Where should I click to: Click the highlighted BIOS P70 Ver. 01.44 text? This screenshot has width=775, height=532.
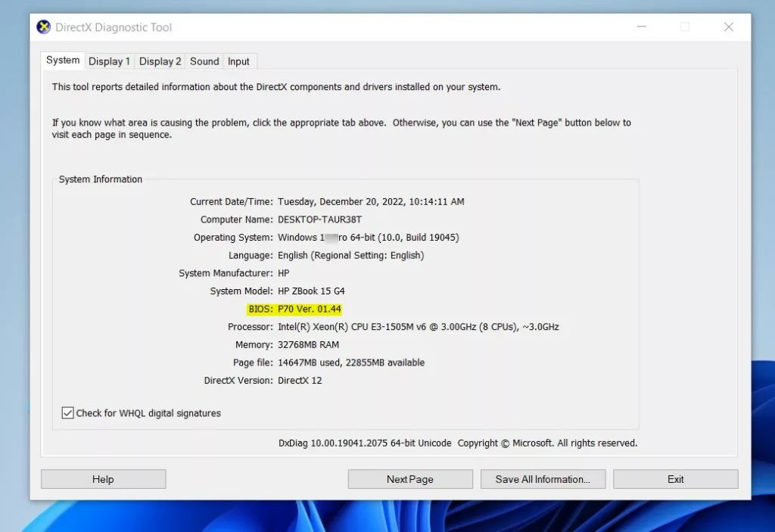click(x=310, y=309)
